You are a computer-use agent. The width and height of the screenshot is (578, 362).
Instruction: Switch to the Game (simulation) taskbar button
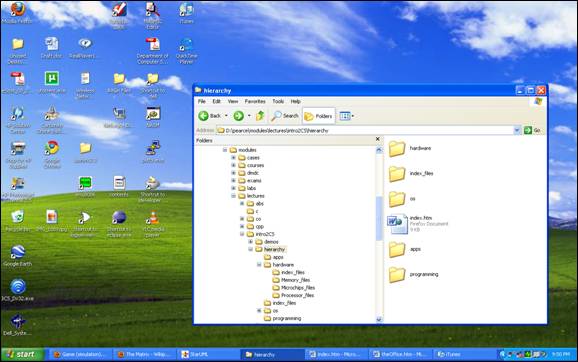point(81,354)
